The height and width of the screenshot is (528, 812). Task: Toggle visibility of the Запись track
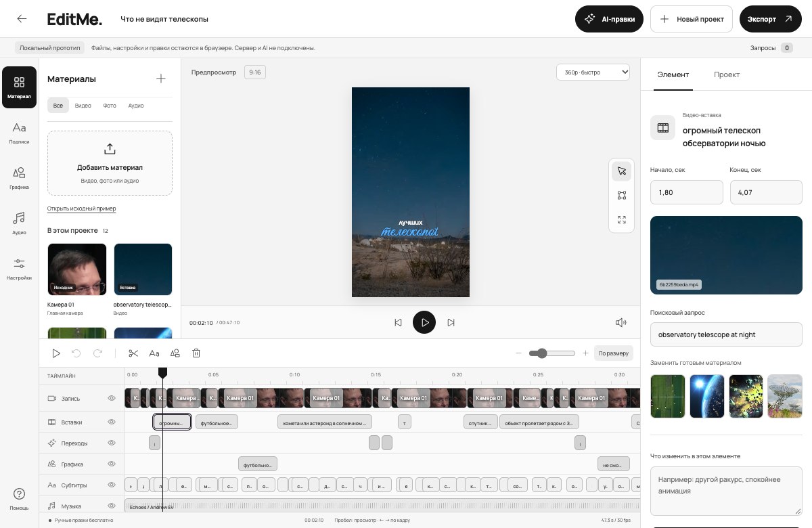tap(112, 399)
